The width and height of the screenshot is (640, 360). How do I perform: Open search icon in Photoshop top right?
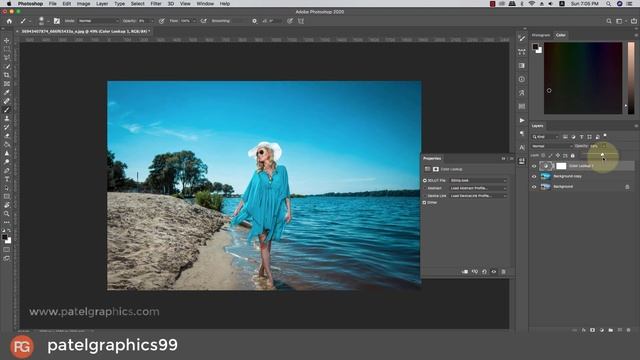coord(609,21)
